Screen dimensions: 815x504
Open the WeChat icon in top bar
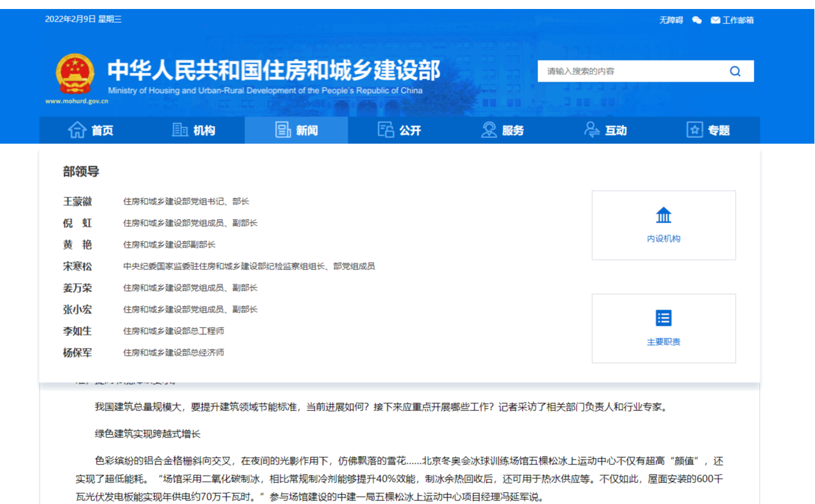coord(697,20)
